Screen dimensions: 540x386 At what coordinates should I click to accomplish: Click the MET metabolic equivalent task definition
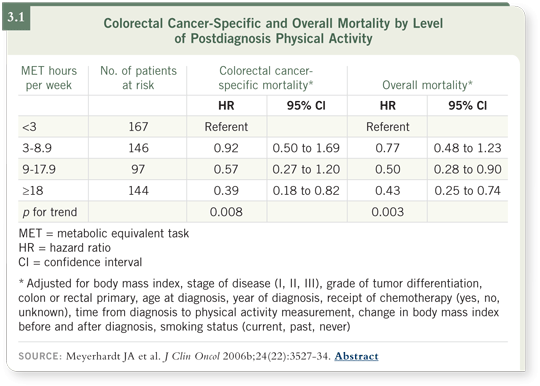point(104,233)
